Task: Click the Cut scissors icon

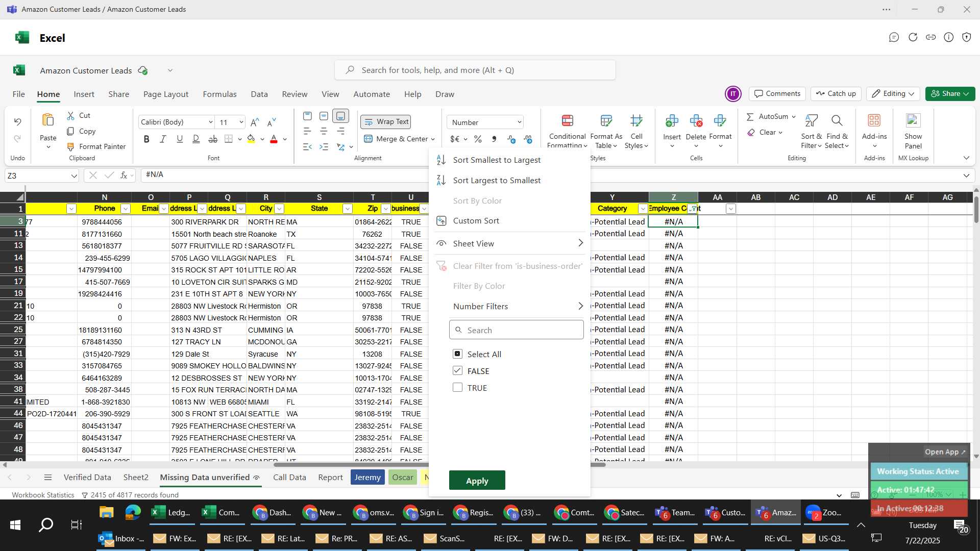Action: tap(70, 116)
